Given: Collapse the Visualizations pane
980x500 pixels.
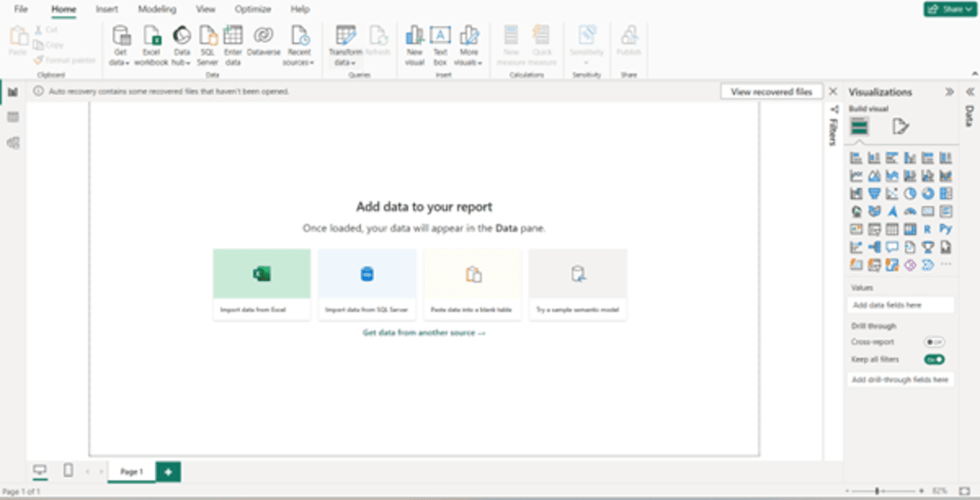Looking at the screenshot, I should [949, 92].
